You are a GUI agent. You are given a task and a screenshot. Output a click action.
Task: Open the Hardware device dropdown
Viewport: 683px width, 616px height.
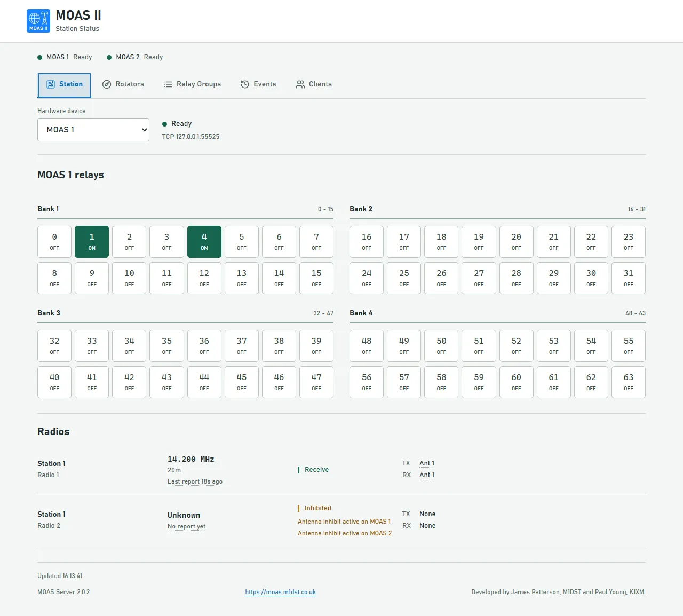tap(93, 130)
